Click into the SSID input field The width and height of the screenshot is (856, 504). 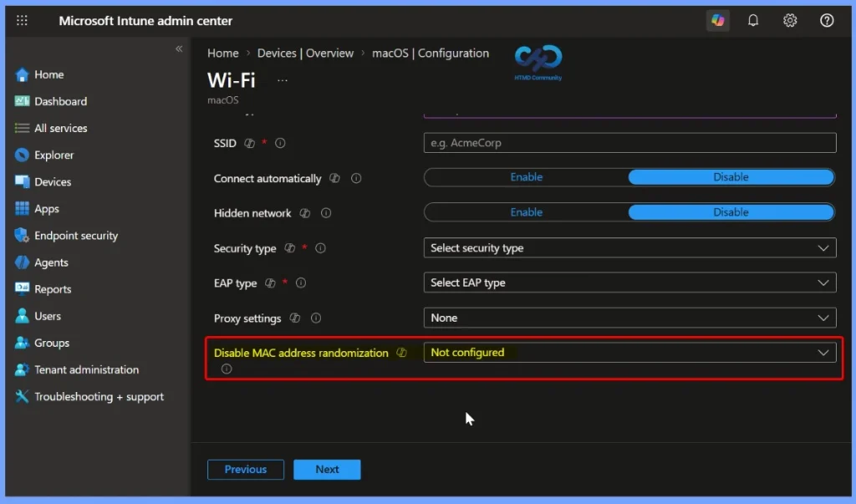pyautogui.click(x=629, y=143)
